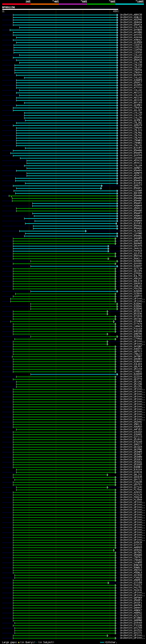
Task: Select hit label UniRef100_C1MT59
Action: [131, 50]
